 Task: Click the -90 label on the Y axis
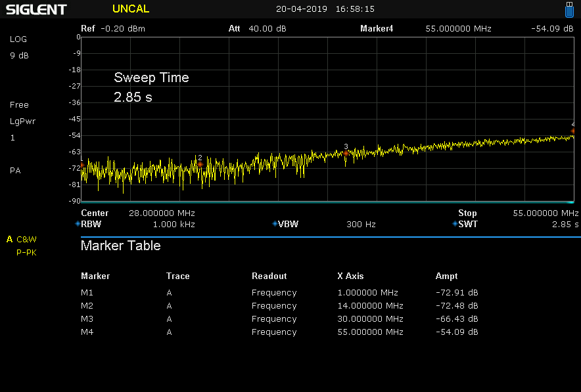pyautogui.click(x=74, y=201)
